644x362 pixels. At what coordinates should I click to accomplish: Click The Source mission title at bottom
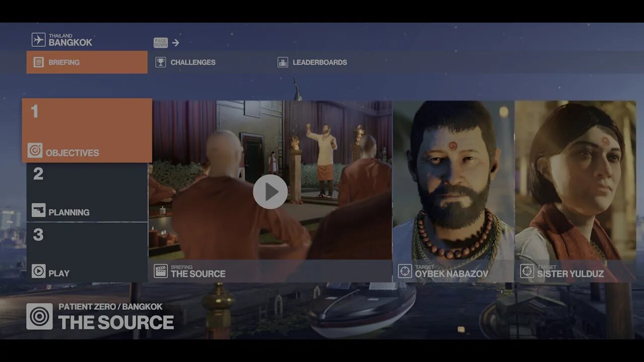click(116, 322)
